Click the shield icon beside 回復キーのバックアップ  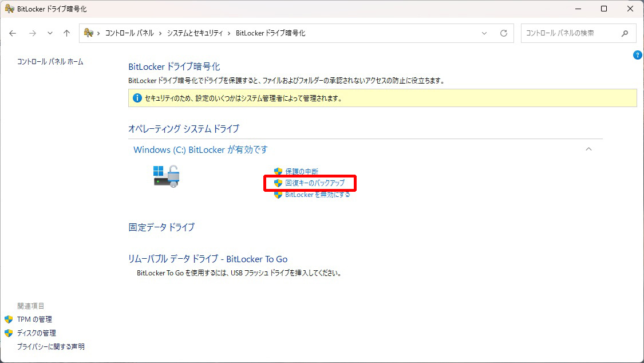pos(278,183)
